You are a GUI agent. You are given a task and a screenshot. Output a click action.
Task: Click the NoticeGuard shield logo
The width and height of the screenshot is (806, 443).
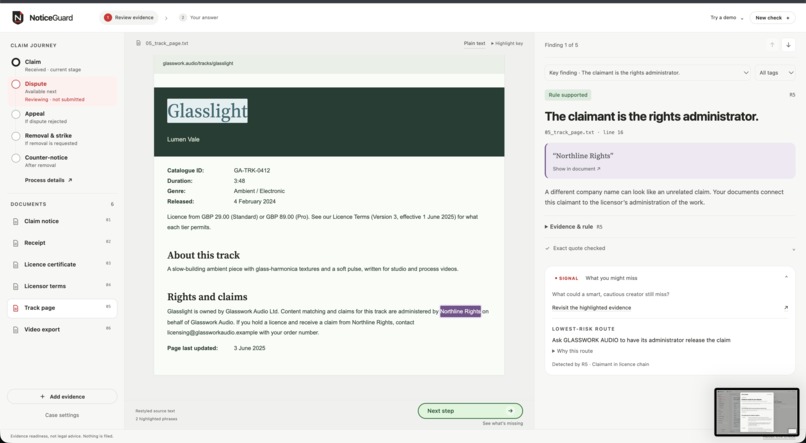[17, 17]
